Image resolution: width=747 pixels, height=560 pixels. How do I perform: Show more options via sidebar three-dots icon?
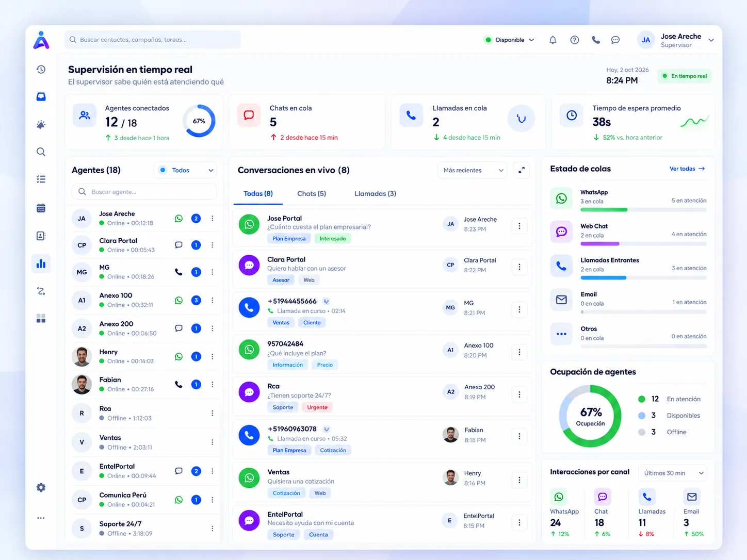pyautogui.click(x=41, y=518)
